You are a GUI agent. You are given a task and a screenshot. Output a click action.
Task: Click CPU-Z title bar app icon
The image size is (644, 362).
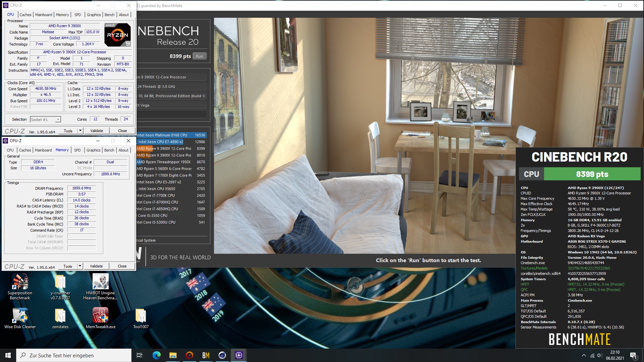click(5, 5)
